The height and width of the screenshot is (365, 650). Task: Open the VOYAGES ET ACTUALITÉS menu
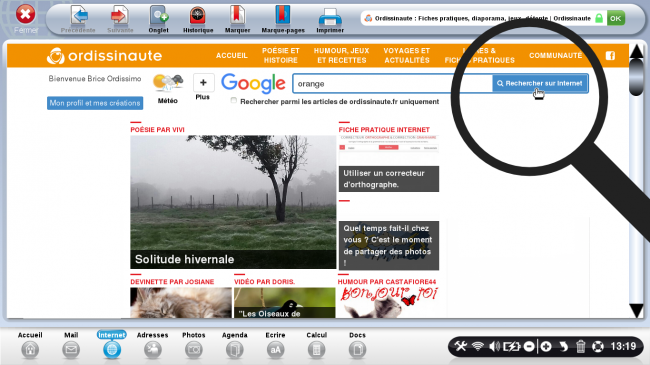(407, 55)
